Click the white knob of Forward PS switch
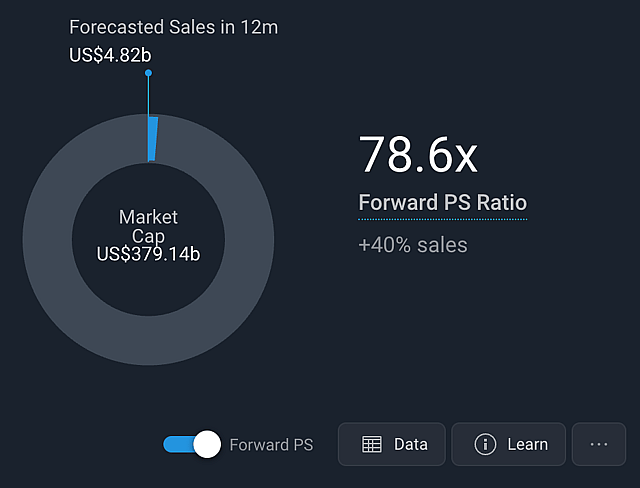This screenshot has height=488, width=640. pyautogui.click(x=207, y=444)
